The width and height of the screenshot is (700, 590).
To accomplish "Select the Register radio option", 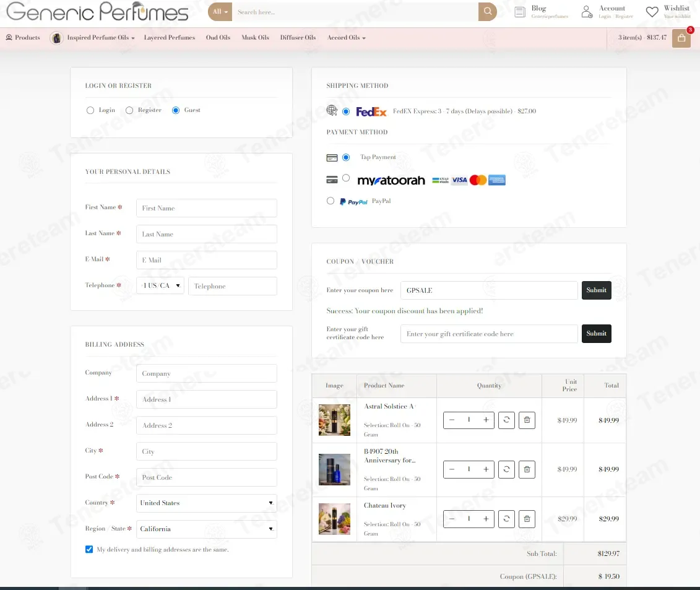I will click(x=129, y=110).
